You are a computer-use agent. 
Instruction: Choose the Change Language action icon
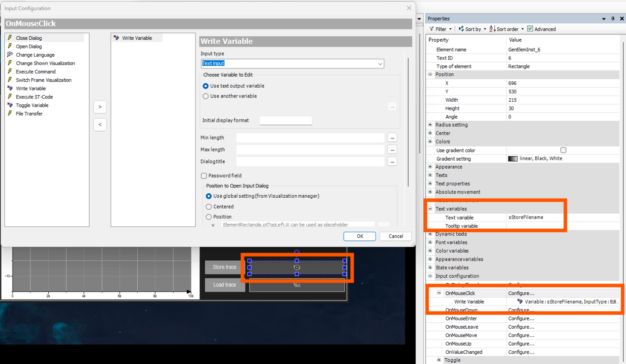[x=9, y=55]
